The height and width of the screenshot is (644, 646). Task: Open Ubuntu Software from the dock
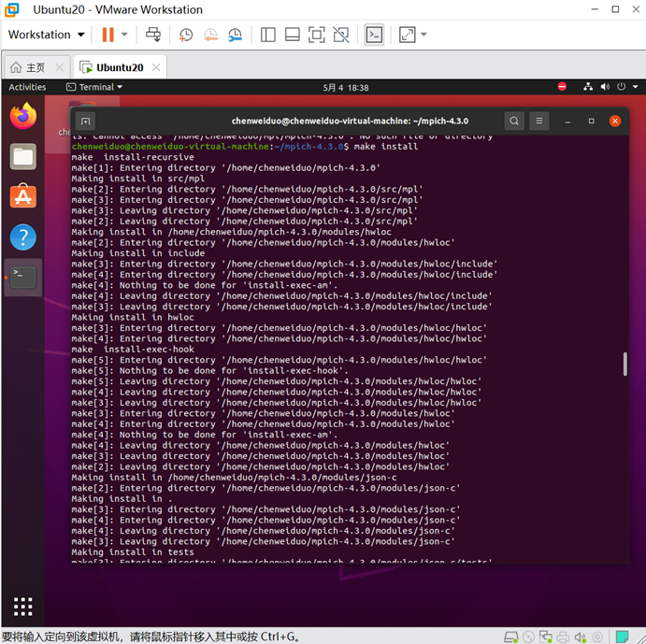click(x=23, y=196)
